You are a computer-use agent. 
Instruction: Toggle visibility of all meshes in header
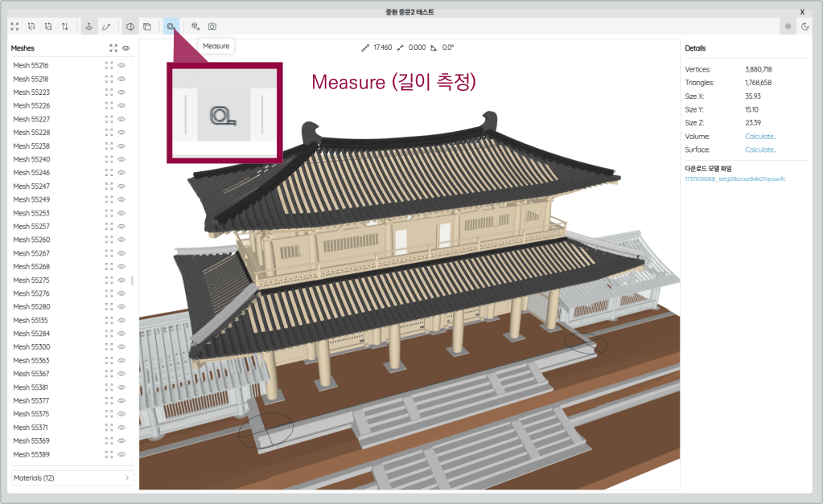click(x=126, y=48)
